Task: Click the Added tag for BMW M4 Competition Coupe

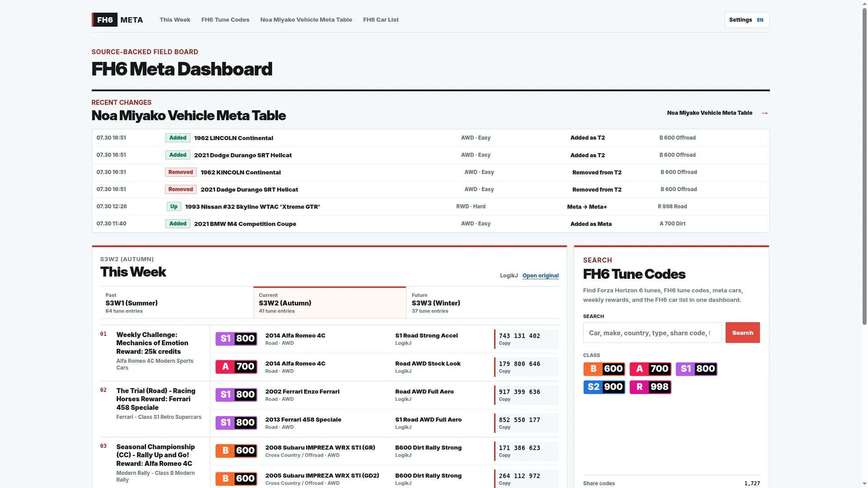Action: click(178, 224)
